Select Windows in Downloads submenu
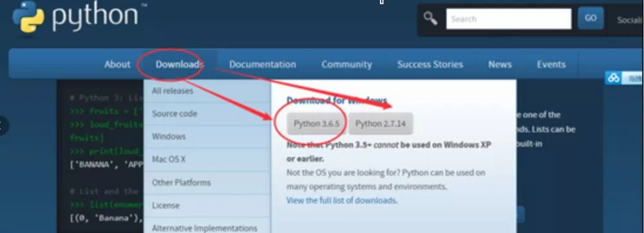 coord(207,136)
